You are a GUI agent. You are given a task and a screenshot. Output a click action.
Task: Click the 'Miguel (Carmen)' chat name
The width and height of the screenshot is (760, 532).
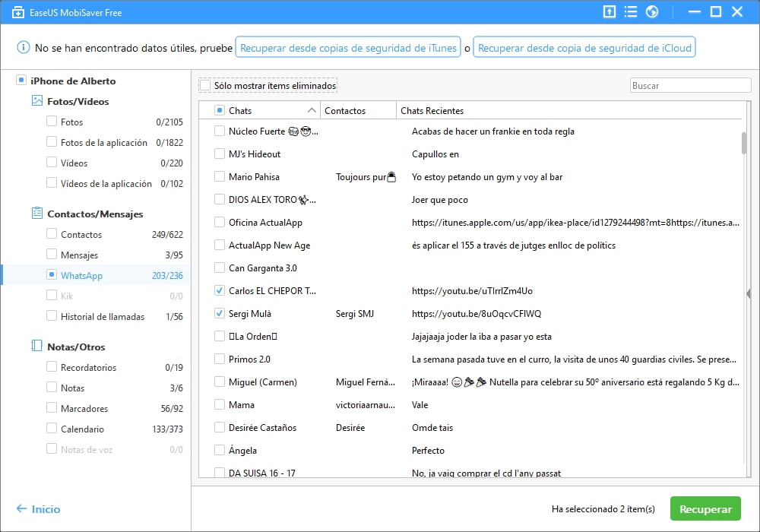tap(263, 382)
